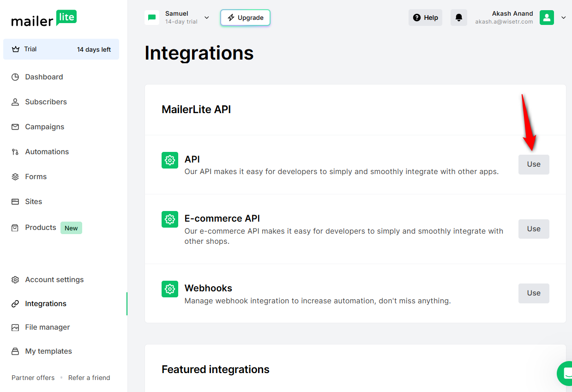Click the MailerLite logo

[44, 18]
